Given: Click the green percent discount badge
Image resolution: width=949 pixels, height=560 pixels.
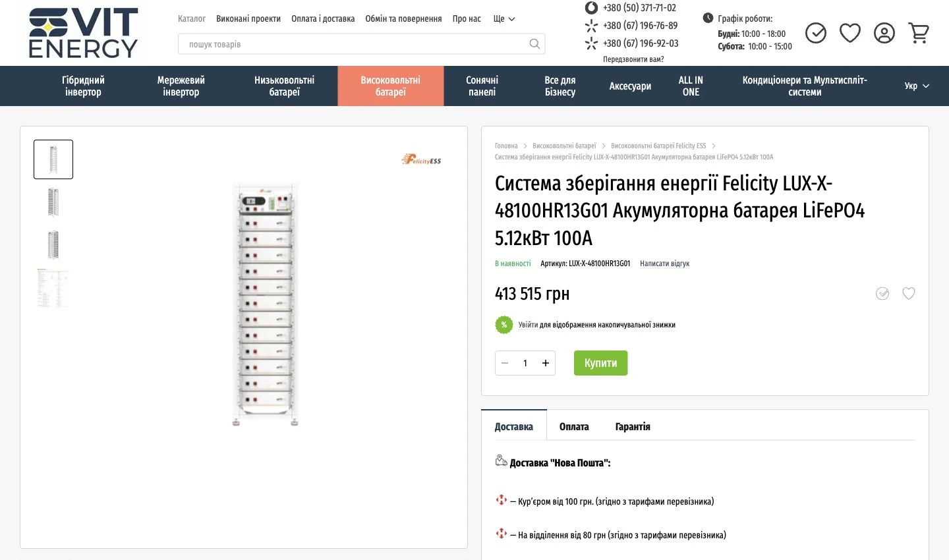Looking at the screenshot, I should point(504,325).
